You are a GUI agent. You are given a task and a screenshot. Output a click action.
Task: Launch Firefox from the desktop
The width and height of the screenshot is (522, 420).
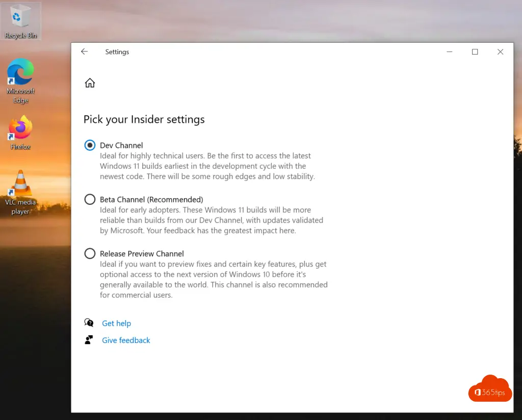[x=19, y=130]
